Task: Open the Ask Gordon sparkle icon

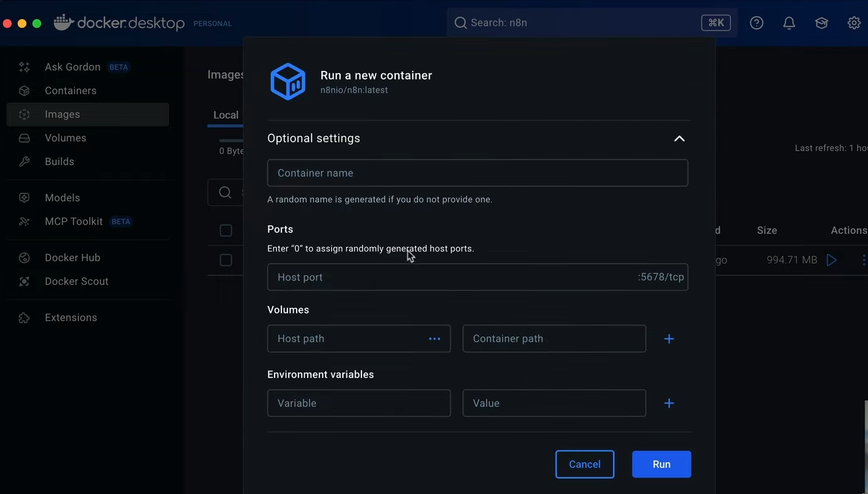Action: (24, 67)
